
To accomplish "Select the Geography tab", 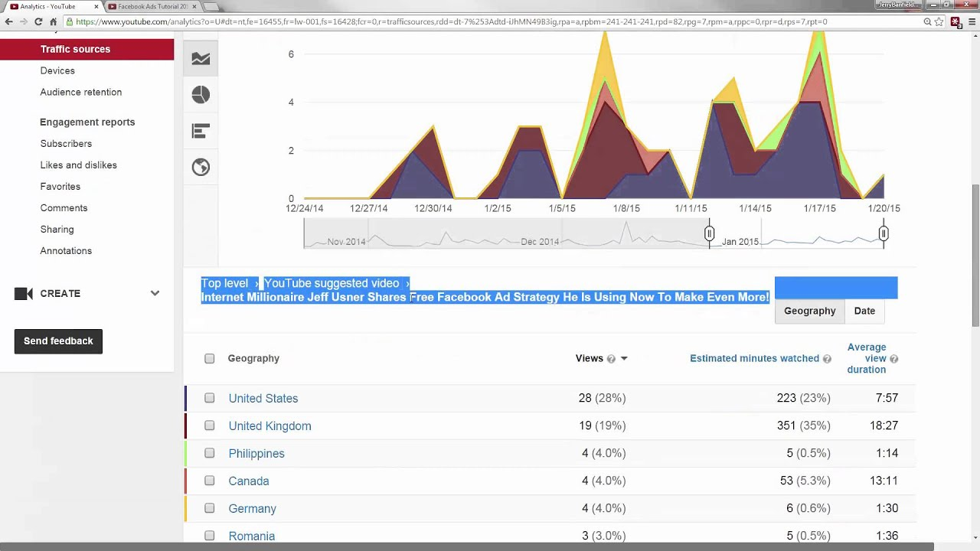I will tap(809, 311).
